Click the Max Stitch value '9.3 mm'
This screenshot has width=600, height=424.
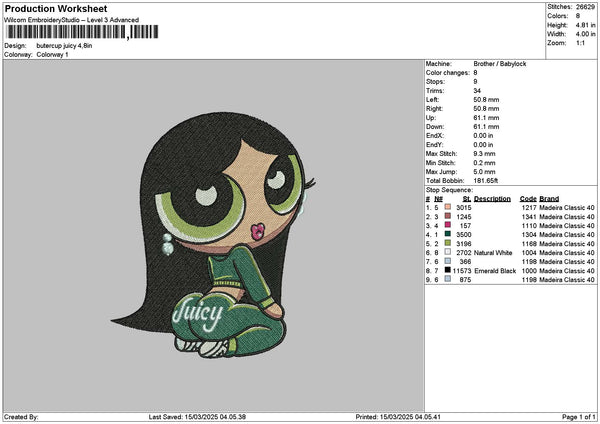484,153
